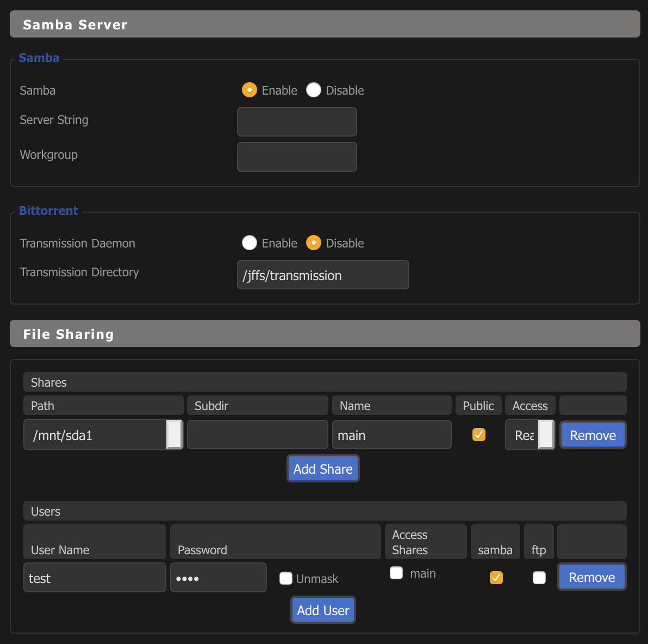
Task: Click the Workgroup input field
Action: tap(297, 157)
